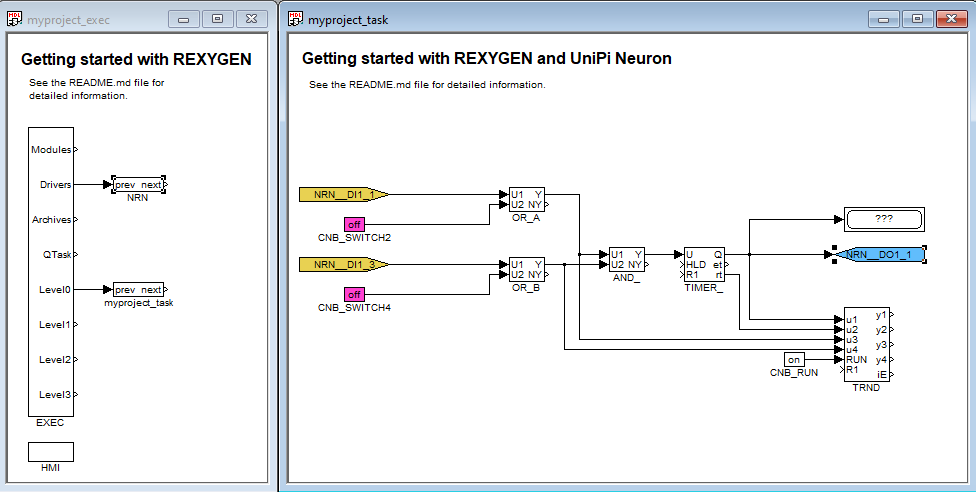976x492 pixels.
Task: Click the y1 output port on TRND
Action: (892, 315)
